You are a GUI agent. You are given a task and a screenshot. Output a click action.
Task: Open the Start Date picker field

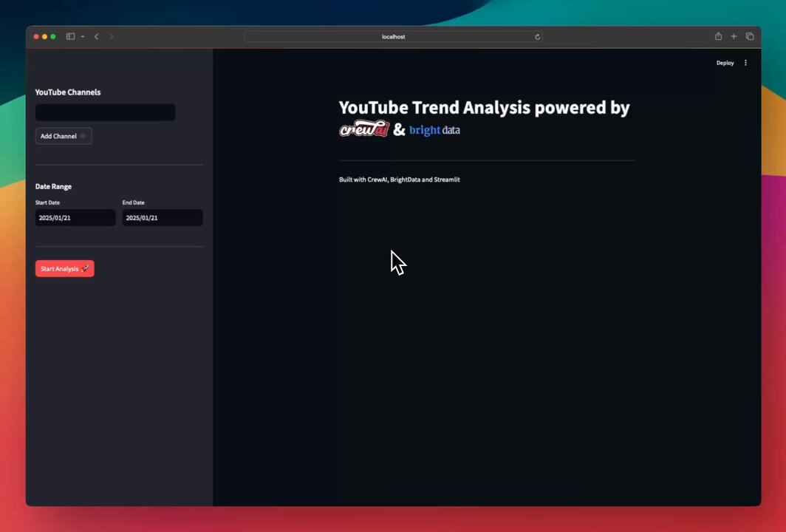pyautogui.click(x=75, y=218)
